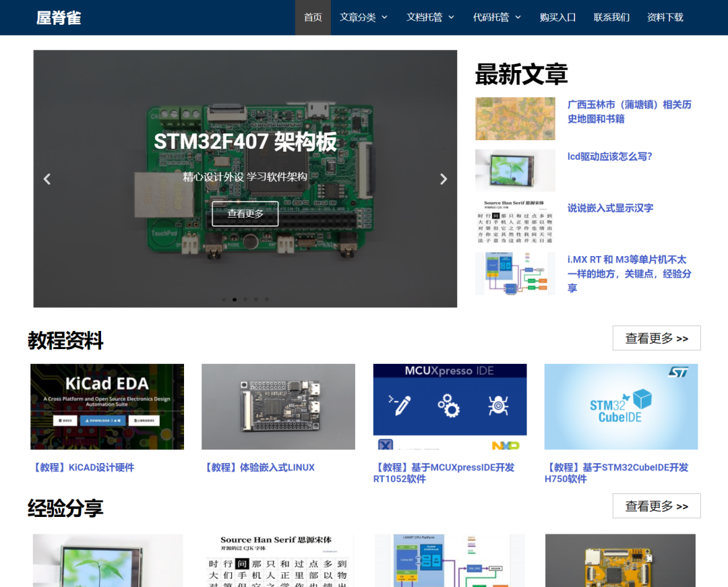Expand the 文章分类 dropdown menu
Image resolution: width=728 pixels, height=587 pixels.
click(x=363, y=18)
